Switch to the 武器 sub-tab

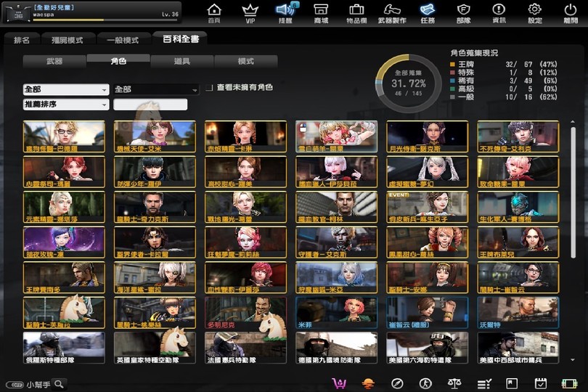click(54, 62)
